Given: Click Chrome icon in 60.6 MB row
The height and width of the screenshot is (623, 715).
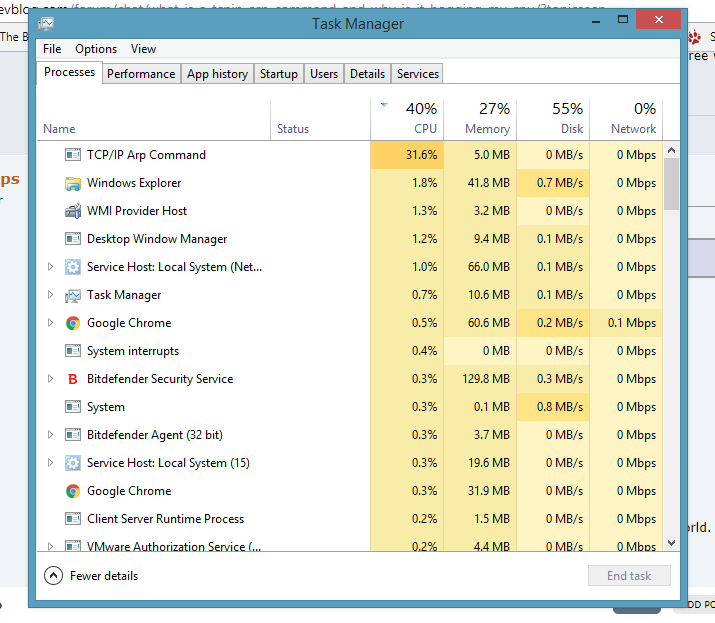Looking at the screenshot, I should 73,323.
